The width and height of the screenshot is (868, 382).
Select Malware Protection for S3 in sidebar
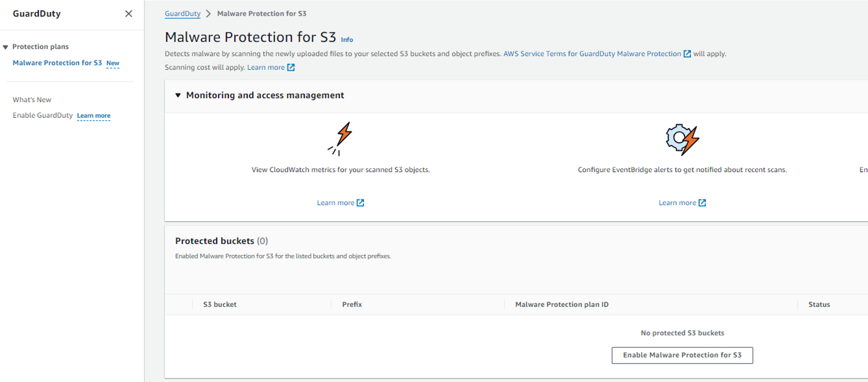[x=57, y=63]
